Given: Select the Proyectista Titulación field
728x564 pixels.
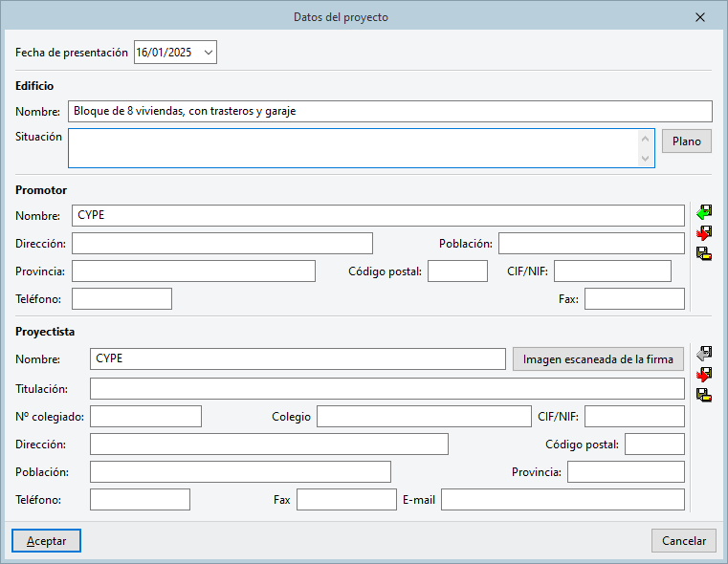Looking at the screenshot, I should 386,389.
